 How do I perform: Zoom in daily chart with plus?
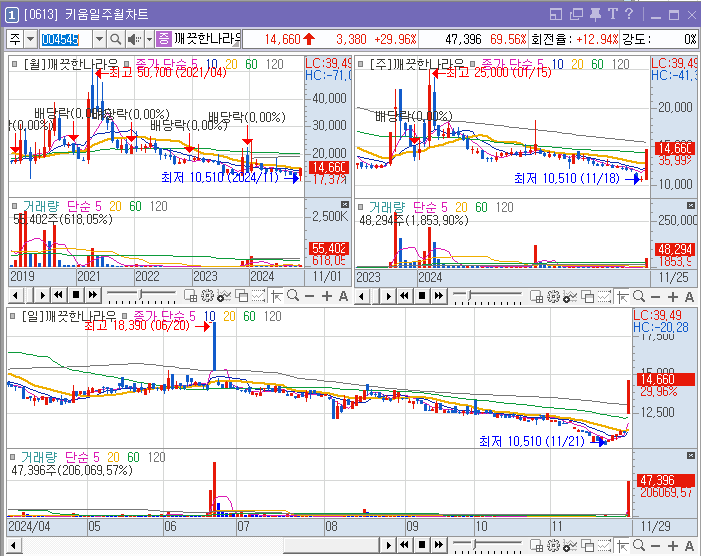[x=673, y=546]
